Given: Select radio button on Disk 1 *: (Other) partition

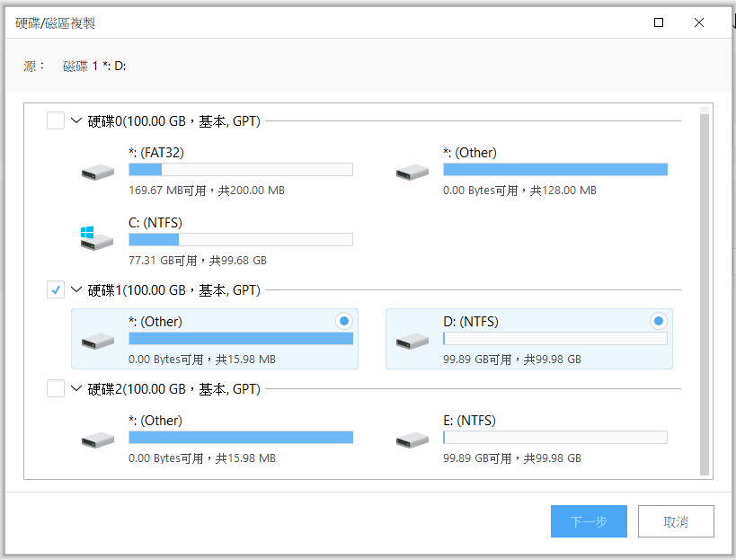Looking at the screenshot, I should [344, 321].
